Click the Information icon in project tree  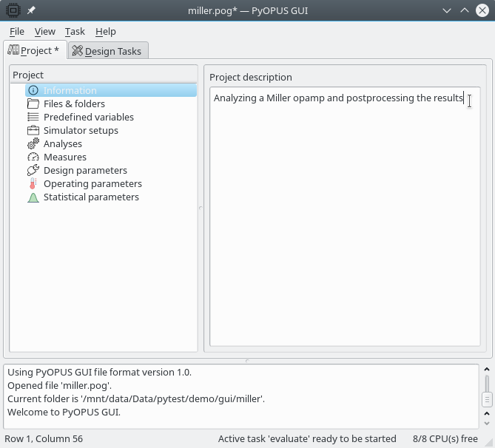pyautogui.click(x=33, y=90)
